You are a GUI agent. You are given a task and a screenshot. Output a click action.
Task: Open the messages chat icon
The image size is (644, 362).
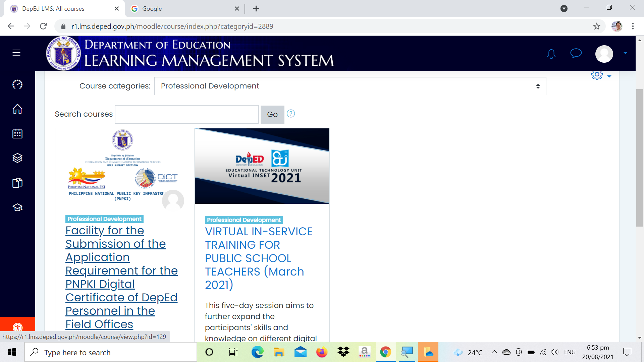(576, 54)
